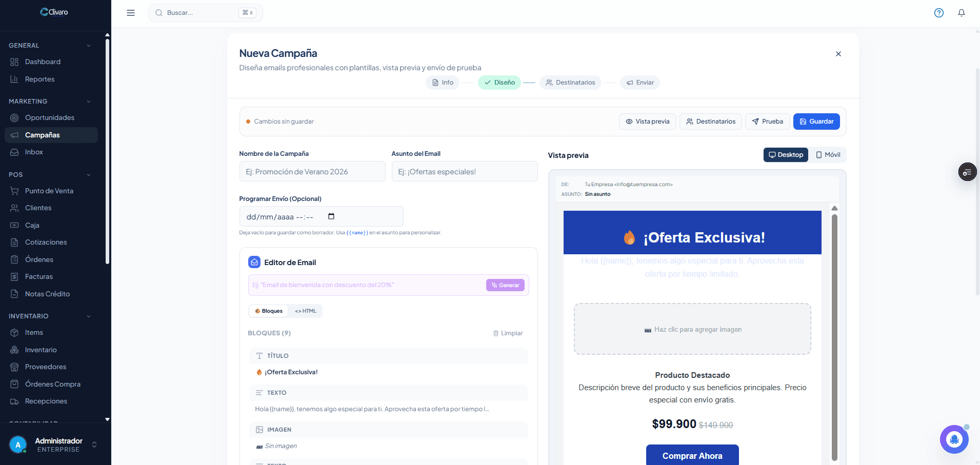This screenshot has height=465, width=980.
Task: Go to the Enviar step tab
Action: tap(640, 83)
